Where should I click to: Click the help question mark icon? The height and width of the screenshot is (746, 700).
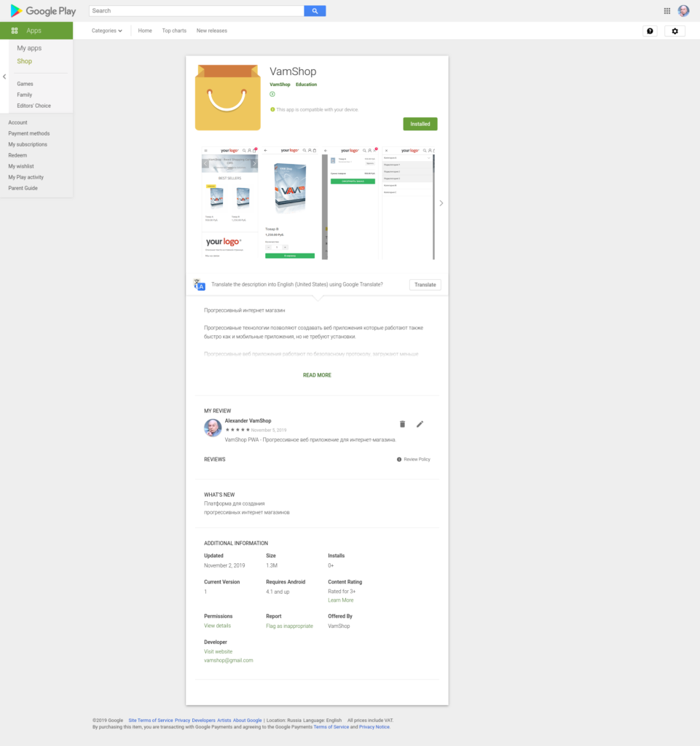coord(650,31)
